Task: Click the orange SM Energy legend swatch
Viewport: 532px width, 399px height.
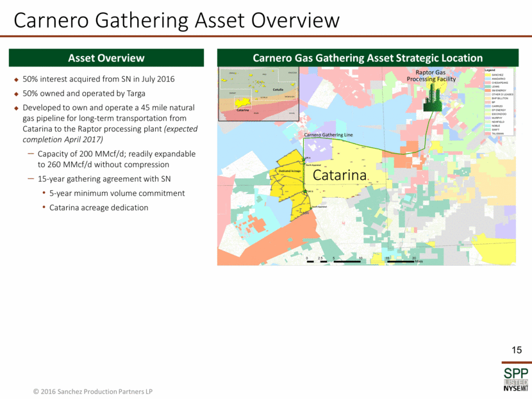Action: click(x=488, y=91)
